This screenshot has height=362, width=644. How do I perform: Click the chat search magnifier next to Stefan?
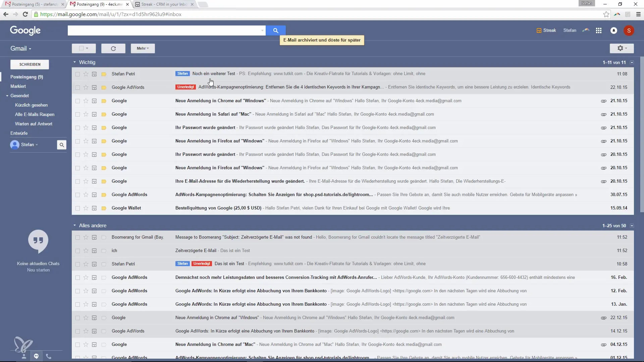(x=62, y=145)
